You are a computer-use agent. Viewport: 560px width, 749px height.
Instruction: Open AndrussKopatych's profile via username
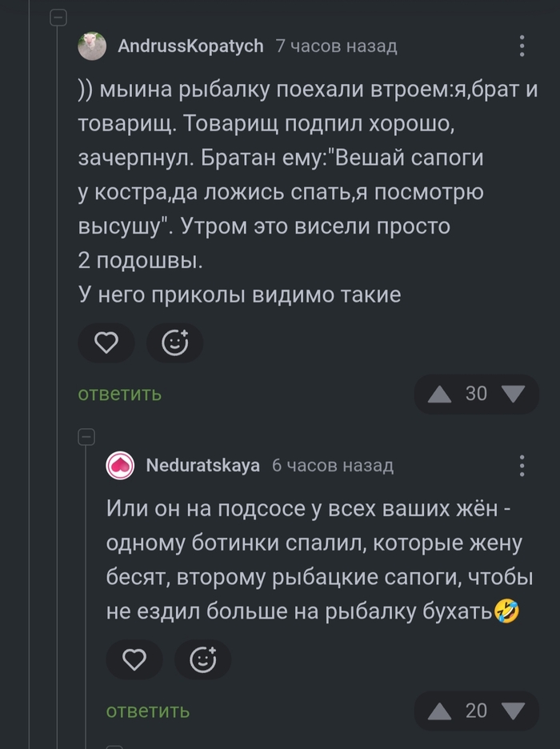[x=190, y=46]
